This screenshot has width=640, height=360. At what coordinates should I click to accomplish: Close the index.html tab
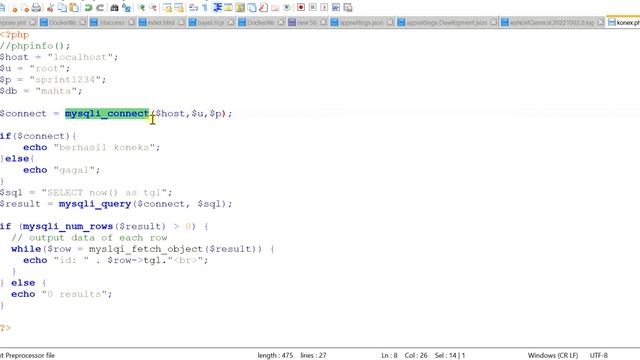pyautogui.click(x=181, y=22)
